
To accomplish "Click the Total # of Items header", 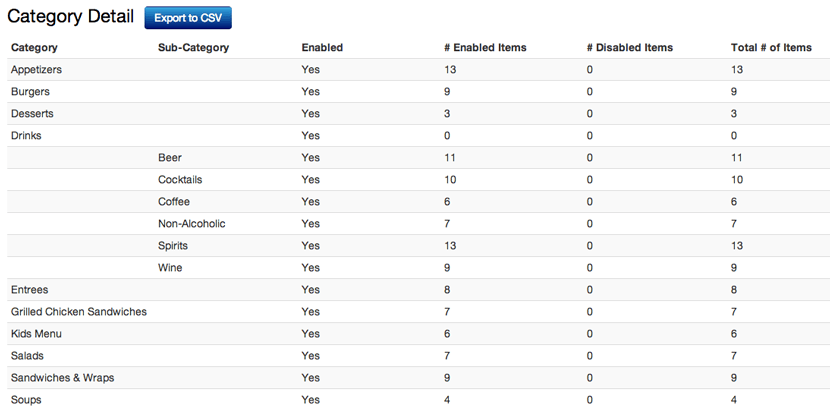I will click(771, 48).
